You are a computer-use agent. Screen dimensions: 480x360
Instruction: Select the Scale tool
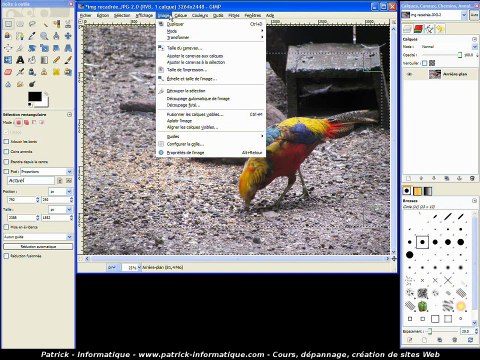(44, 48)
